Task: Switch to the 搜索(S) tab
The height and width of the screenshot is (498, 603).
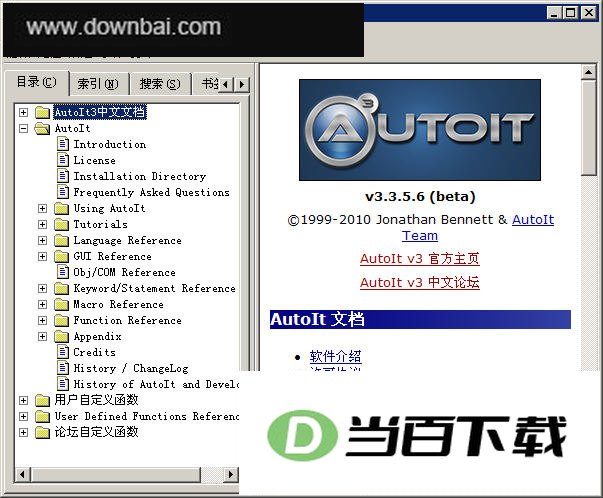Action: click(x=160, y=83)
